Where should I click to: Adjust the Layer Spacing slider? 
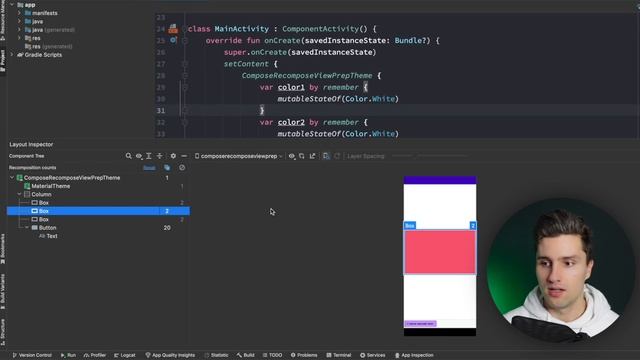click(x=429, y=156)
